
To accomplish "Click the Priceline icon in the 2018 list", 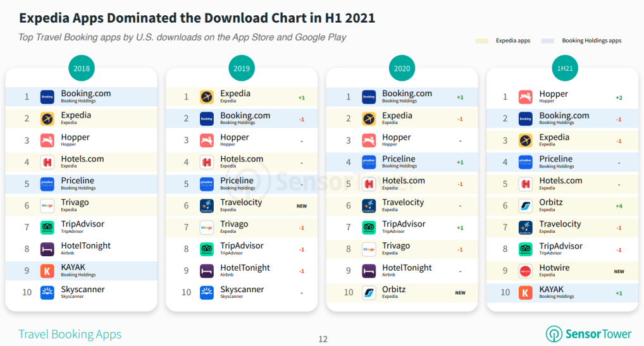I will pyautogui.click(x=47, y=184).
